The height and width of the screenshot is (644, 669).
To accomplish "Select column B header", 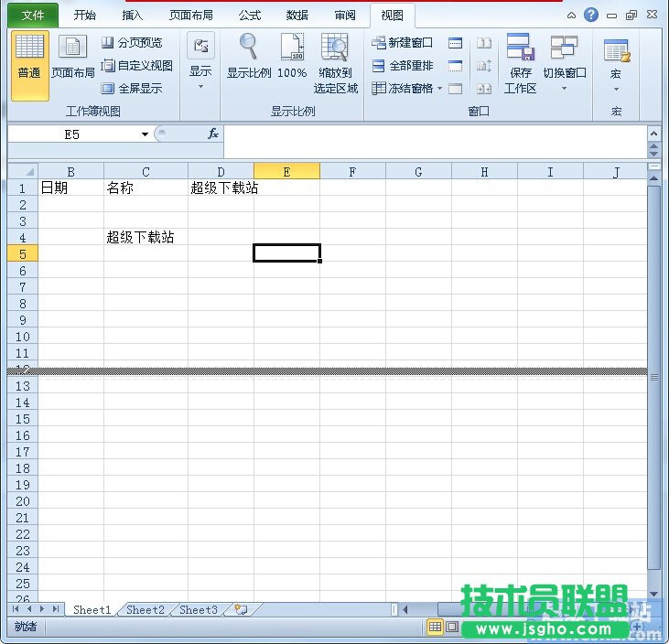I will tap(70, 171).
